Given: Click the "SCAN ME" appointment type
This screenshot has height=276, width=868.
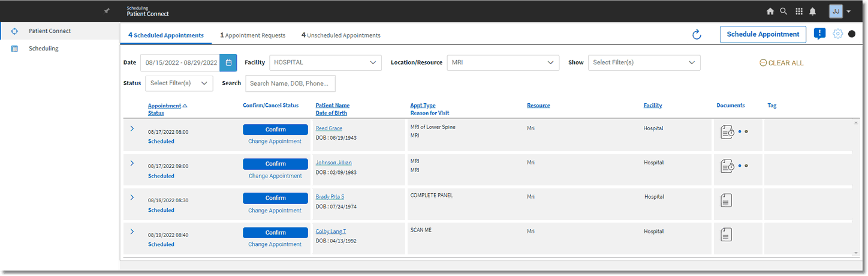Looking at the screenshot, I should tap(421, 230).
